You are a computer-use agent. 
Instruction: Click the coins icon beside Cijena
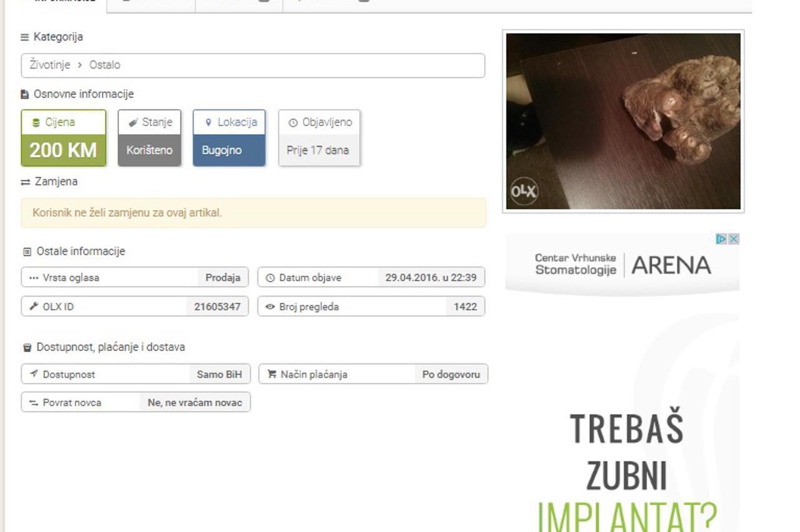click(37, 122)
